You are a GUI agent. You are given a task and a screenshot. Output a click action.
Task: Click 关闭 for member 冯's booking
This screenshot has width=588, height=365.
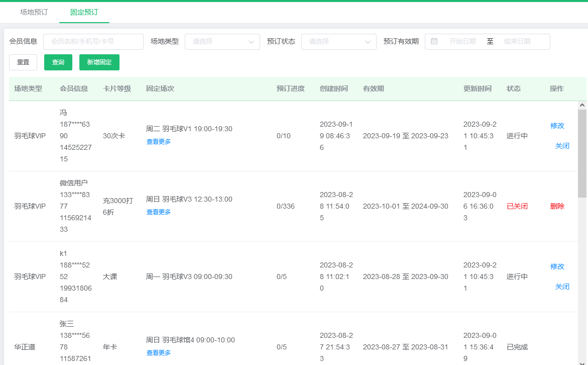[562, 146]
